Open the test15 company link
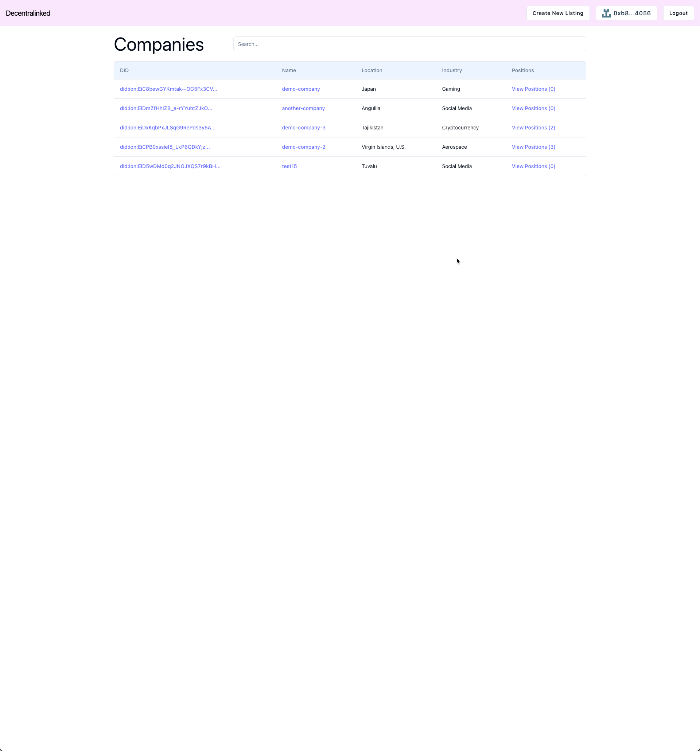This screenshot has width=700, height=751. [289, 166]
